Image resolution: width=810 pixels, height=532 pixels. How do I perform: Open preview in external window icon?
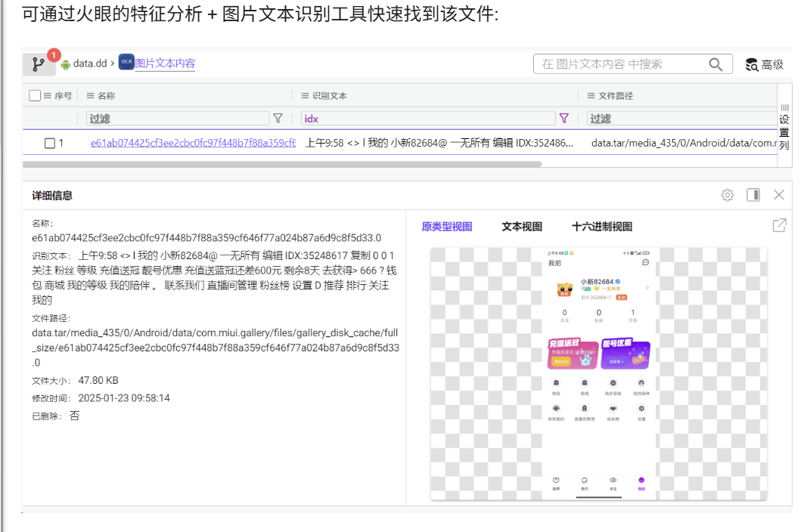[x=779, y=225]
